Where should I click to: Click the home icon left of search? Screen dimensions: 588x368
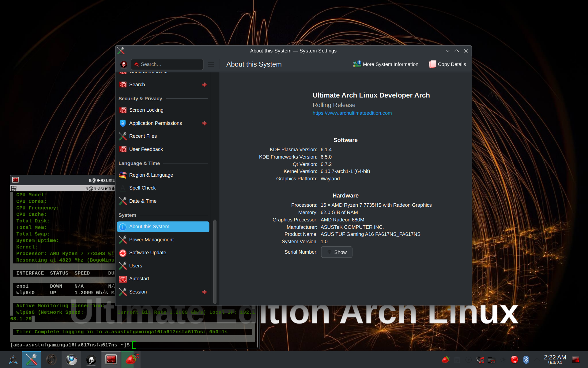(x=124, y=64)
